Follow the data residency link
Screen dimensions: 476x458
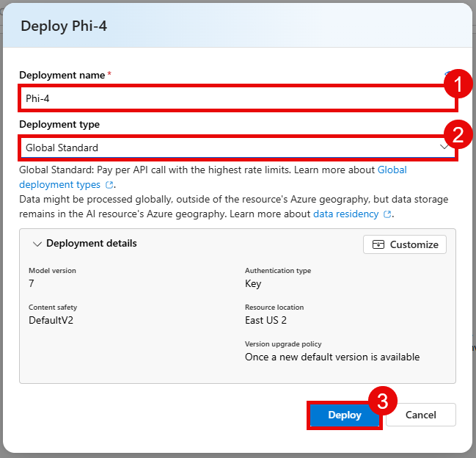pos(347,214)
